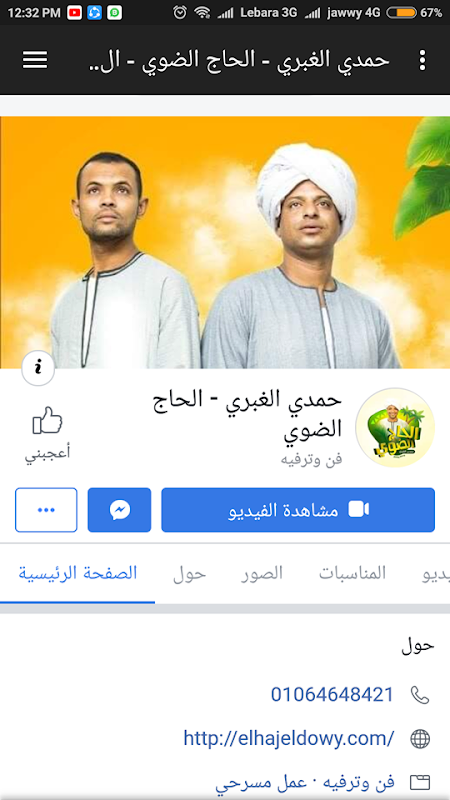Viewport: 450px width, 800px height.
Task: Like the page with thumbs-up icon
Action: coord(47,433)
